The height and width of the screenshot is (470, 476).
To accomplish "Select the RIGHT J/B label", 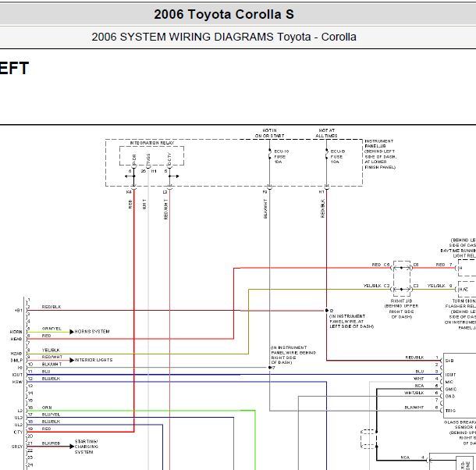I will (401, 301).
